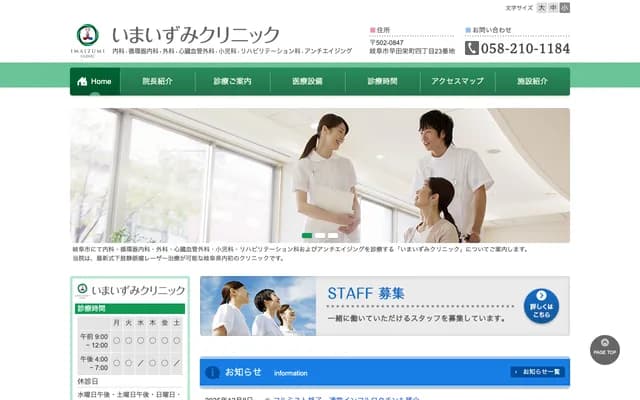Click the sidebar いまいずみクリニック title

138,290
